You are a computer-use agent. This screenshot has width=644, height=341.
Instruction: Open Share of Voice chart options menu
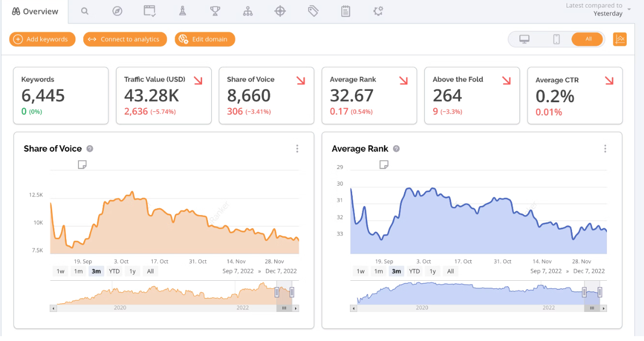click(x=297, y=149)
